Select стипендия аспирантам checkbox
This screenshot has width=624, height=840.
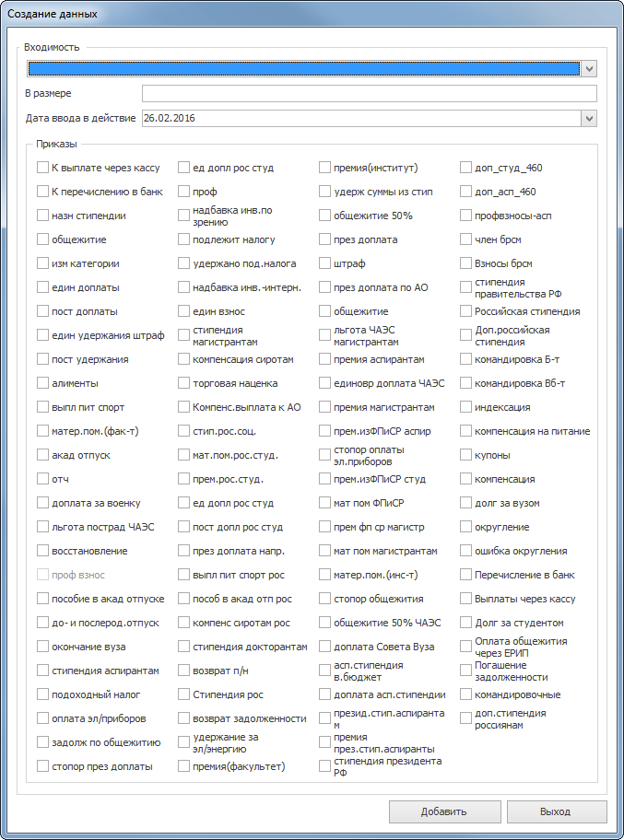43,671
